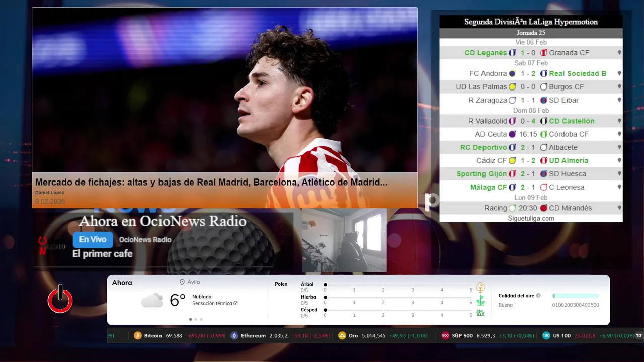Click the webcam room thumbnail
This screenshot has height=362, width=644.
coord(344,240)
